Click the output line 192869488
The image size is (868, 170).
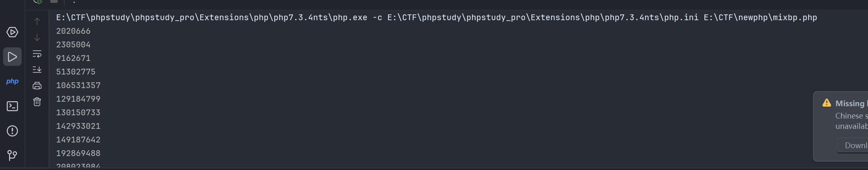(78, 154)
